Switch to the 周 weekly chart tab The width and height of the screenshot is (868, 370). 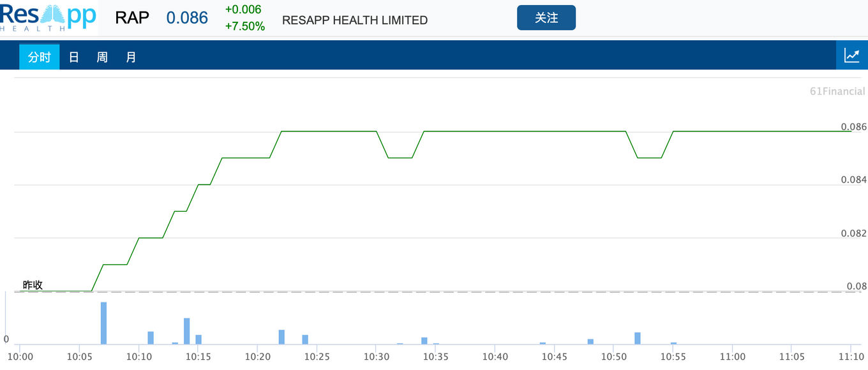click(102, 57)
